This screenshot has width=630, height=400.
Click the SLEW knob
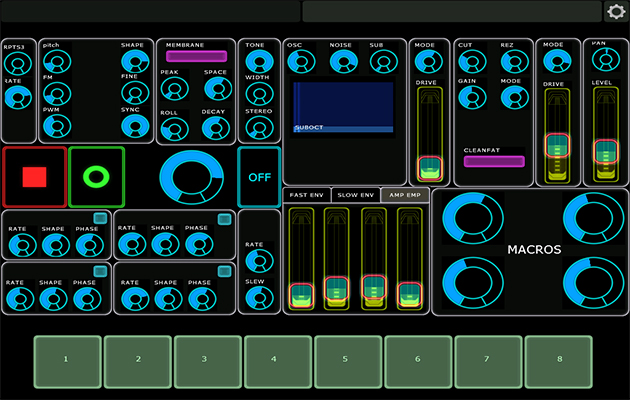coord(258,297)
